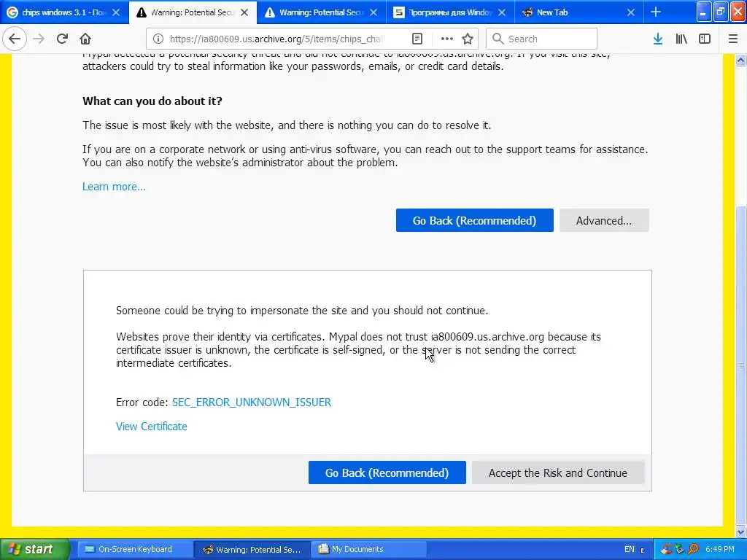747x560 pixels.
Task: Open page actions three-dots menu
Action: pos(447,39)
